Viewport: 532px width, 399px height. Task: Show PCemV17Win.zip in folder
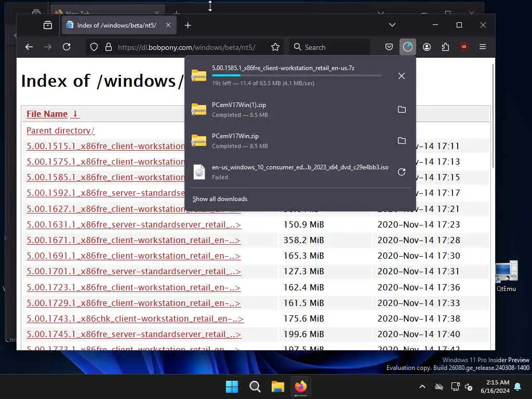pos(402,140)
